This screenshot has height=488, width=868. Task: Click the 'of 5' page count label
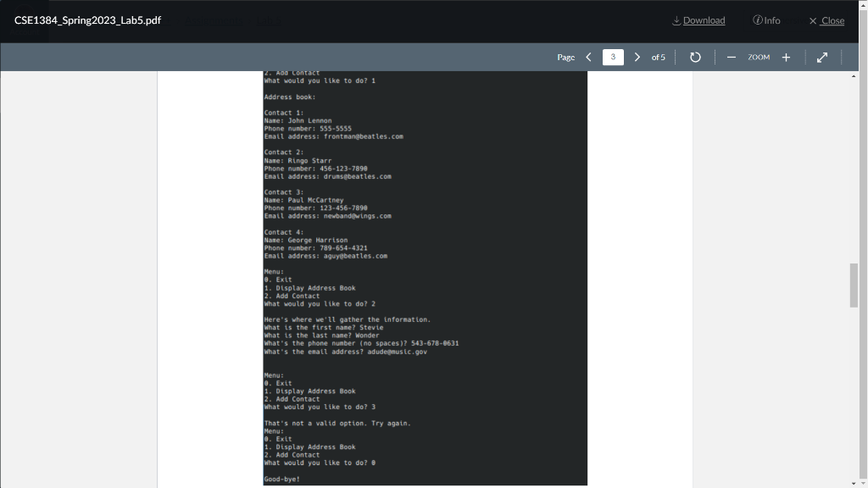coord(657,57)
